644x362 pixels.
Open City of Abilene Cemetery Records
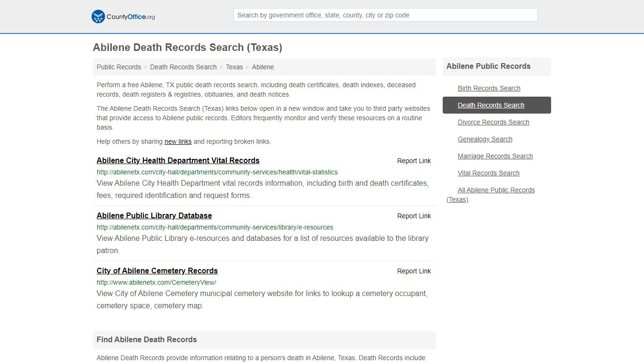click(x=157, y=271)
